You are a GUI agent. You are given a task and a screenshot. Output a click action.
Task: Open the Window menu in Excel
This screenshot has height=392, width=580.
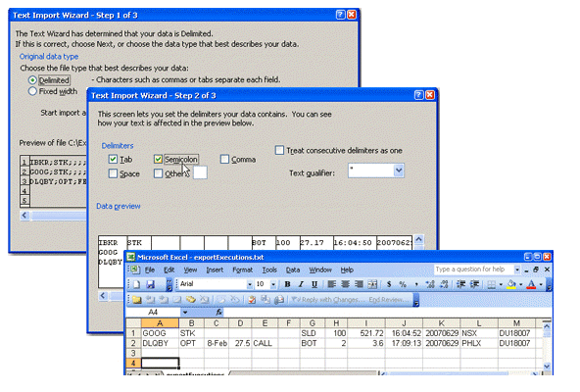point(320,269)
